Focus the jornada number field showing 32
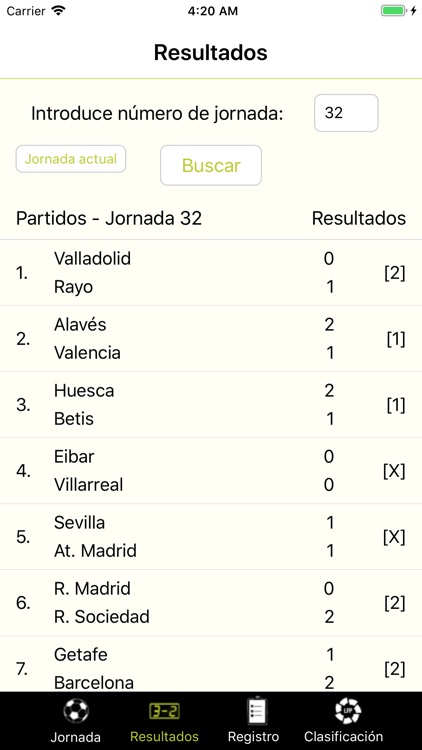The width and height of the screenshot is (422, 750). tap(346, 113)
